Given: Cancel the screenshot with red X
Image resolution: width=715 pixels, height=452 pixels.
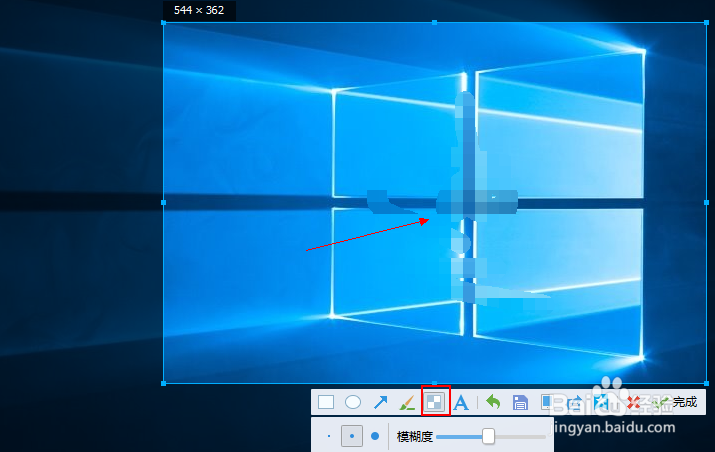Looking at the screenshot, I should point(633,402).
